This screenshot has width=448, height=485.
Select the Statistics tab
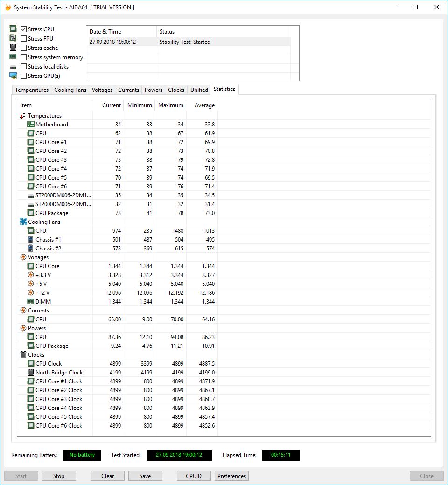(x=224, y=89)
